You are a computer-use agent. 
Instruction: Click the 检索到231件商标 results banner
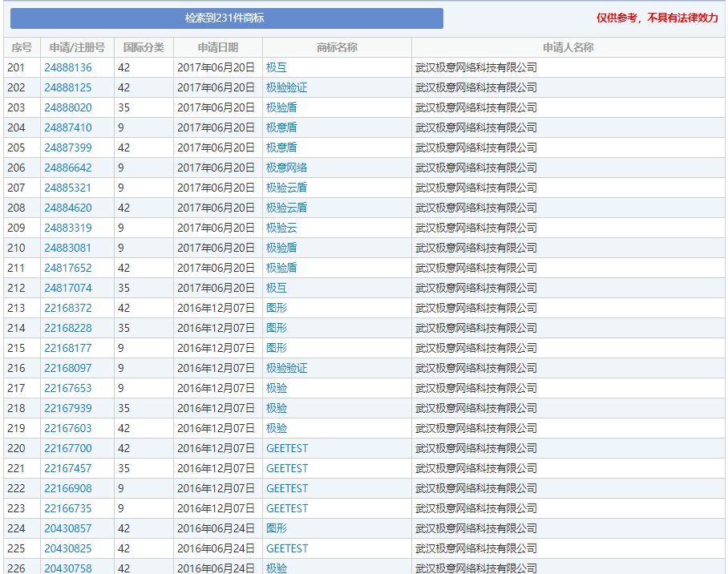[227, 18]
